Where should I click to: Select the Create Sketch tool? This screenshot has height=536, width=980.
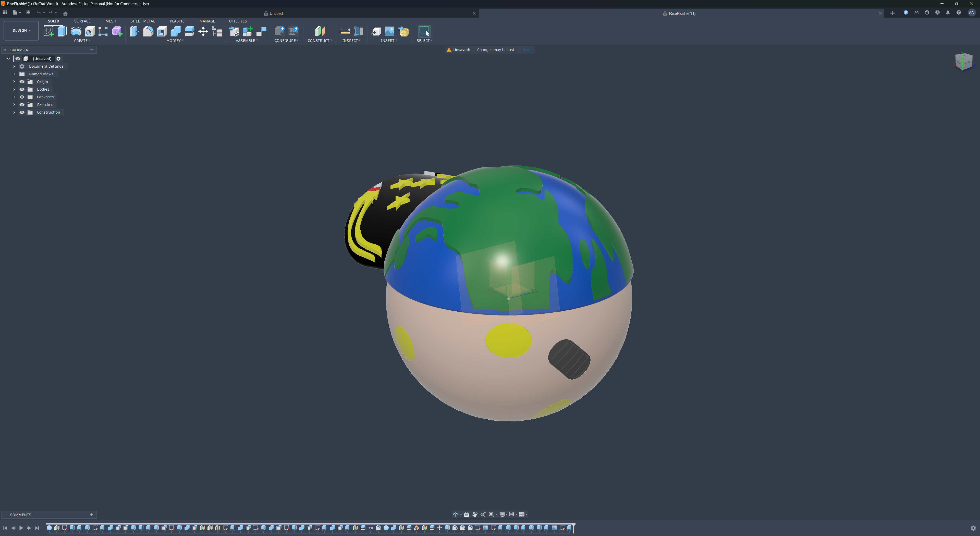[48, 31]
